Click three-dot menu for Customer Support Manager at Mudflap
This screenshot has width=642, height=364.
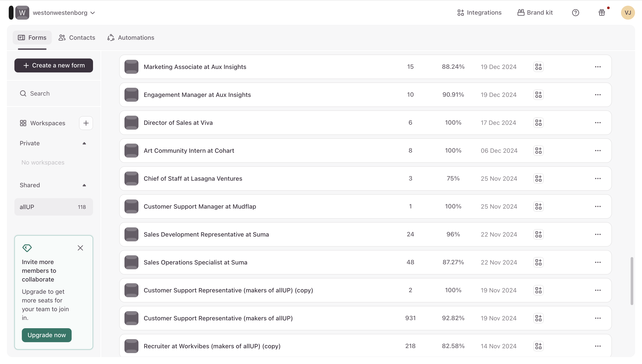[597, 206]
